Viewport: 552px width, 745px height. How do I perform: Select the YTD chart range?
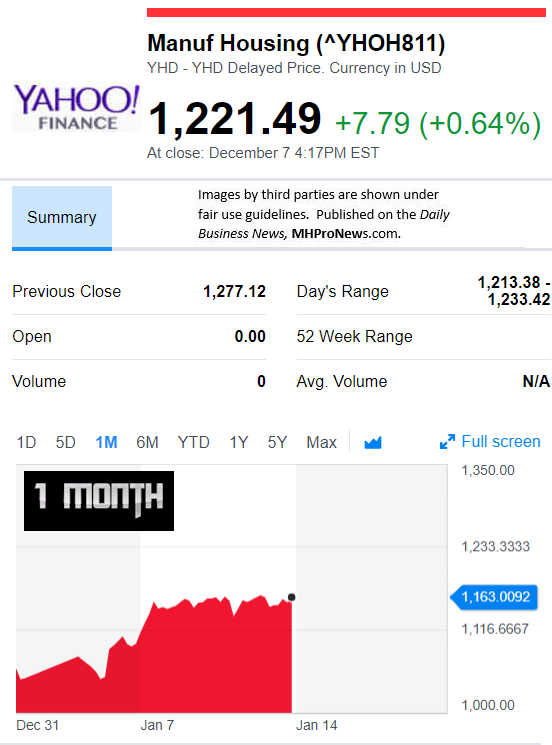coord(193,442)
